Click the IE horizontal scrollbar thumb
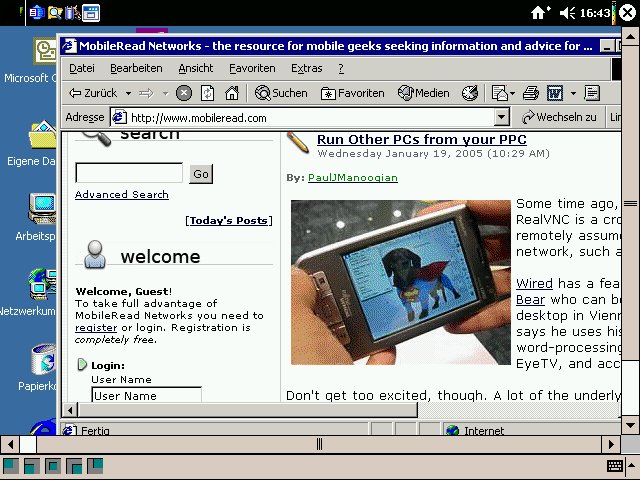The width and height of the screenshot is (640, 480). click(x=247, y=410)
